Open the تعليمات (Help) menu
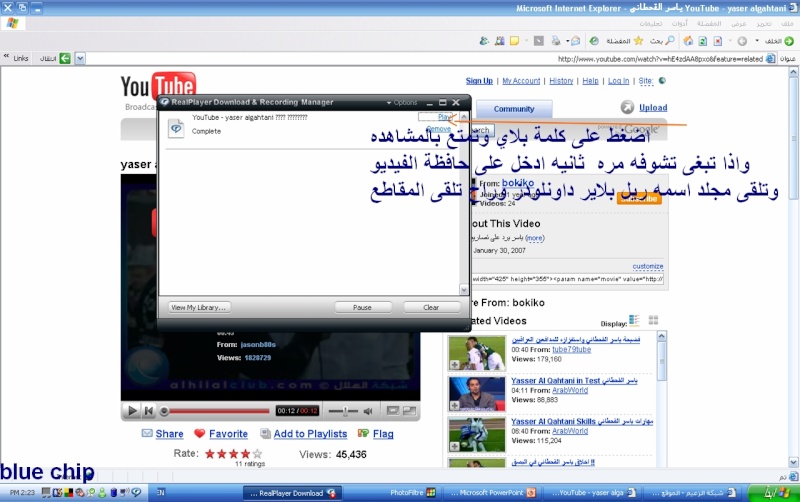This screenshot has width=800, height=502. 651,23
